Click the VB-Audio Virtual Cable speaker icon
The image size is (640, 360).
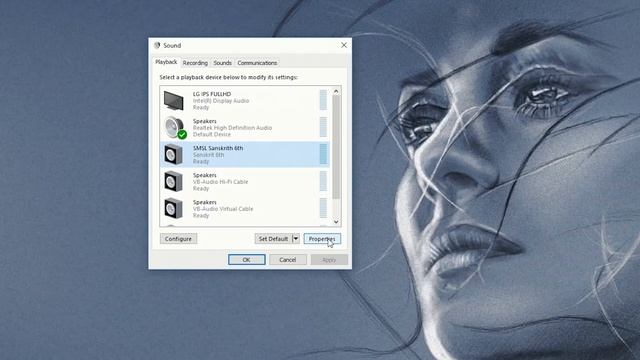173,209
